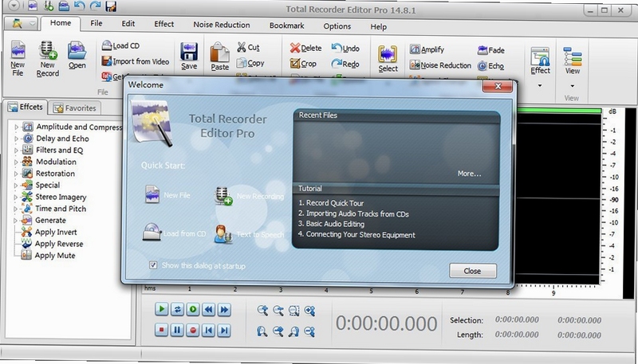Viewport: 638px width, 364px height.
Task: Open Importing Audio Tracks from CDs tutorial
Action: pyautogui.click(x=353, y=213)
